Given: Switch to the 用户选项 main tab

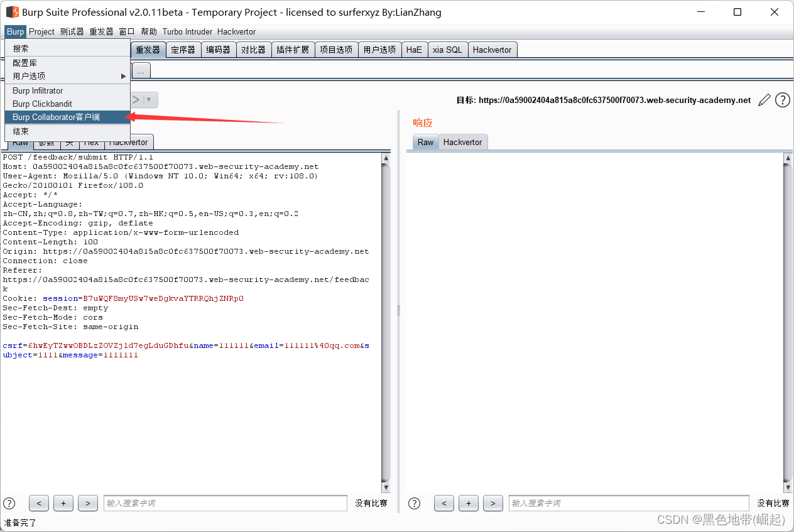Looking at the screenshot, I should pos(379,50).
